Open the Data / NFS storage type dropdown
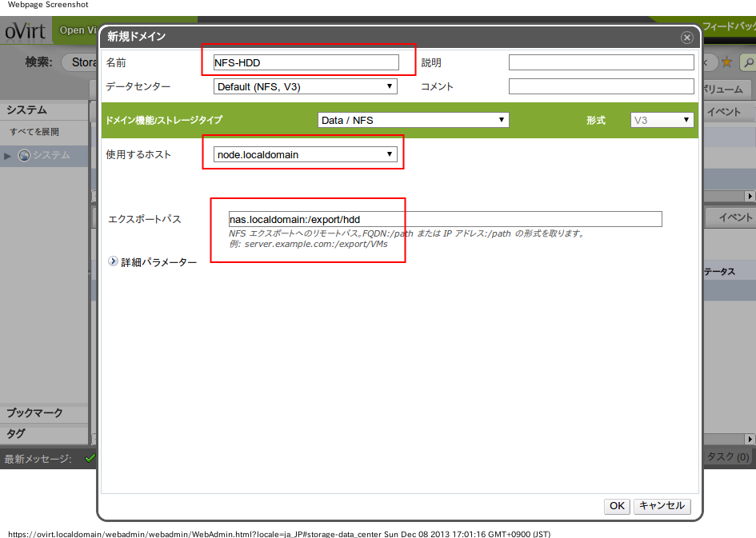The height and width of the screenshot is (538, 756). tap(414, 120)
